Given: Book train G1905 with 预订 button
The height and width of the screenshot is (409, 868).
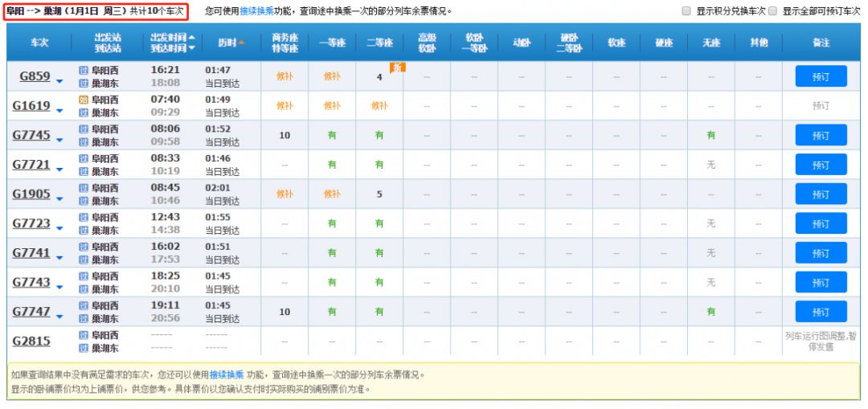Looking at the screenshot, I should click(821, 194).
